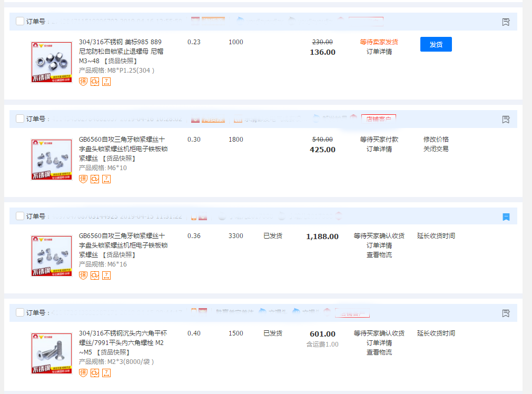Click the 保 shield icon under M8*P1.25(304)

(x=83, y=82)
